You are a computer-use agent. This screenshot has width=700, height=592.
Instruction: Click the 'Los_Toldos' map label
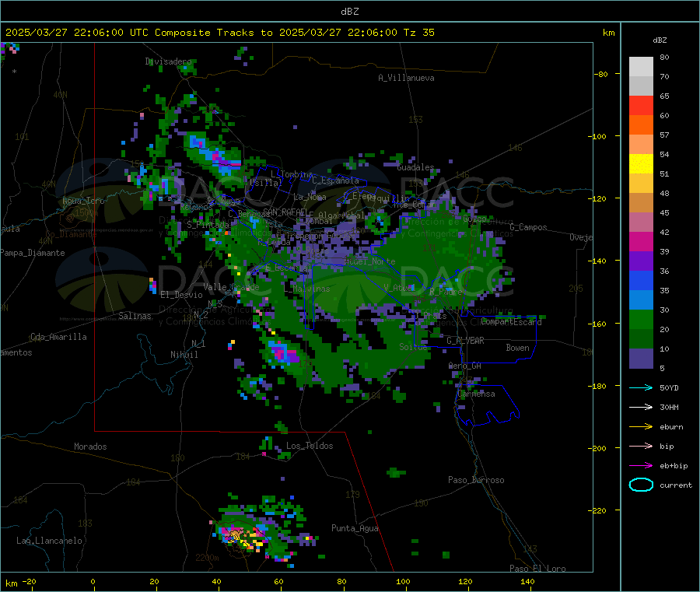[x=310, y=446]
